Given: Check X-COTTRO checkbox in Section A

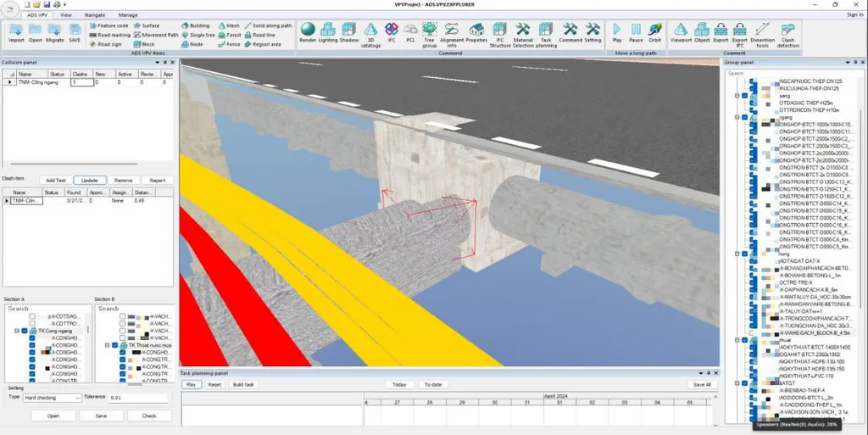Looking at the screenshot, I should [x=32, y=323].
